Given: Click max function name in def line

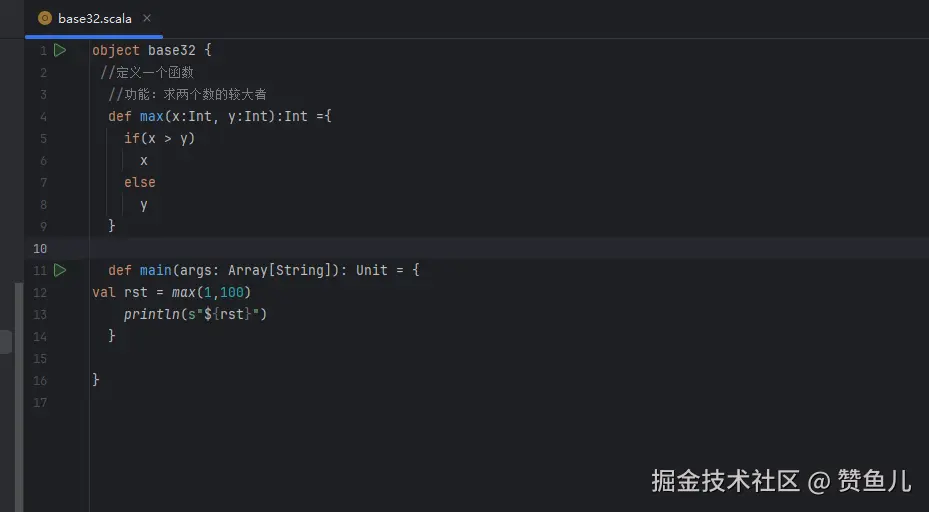Looking at the screenshot, I should click(151, 116).
